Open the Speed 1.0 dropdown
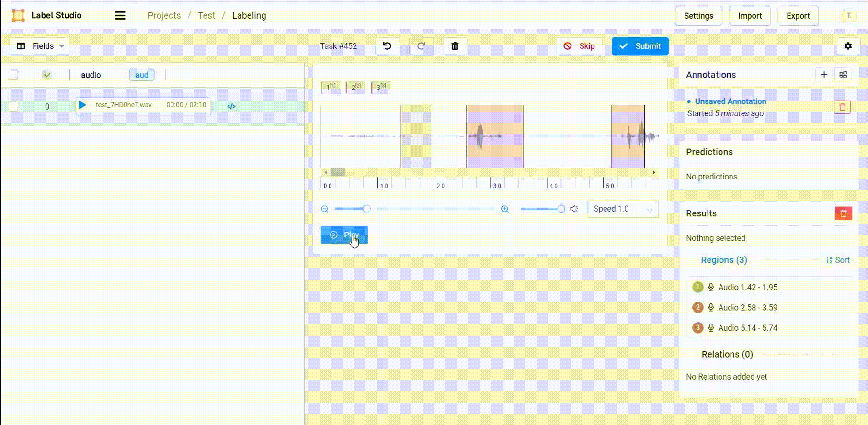 [x=623, y=209]
